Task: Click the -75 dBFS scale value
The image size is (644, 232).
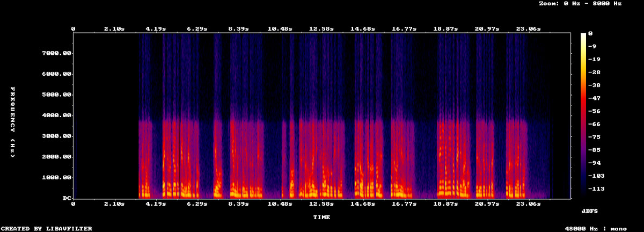Action: (594, 137)
